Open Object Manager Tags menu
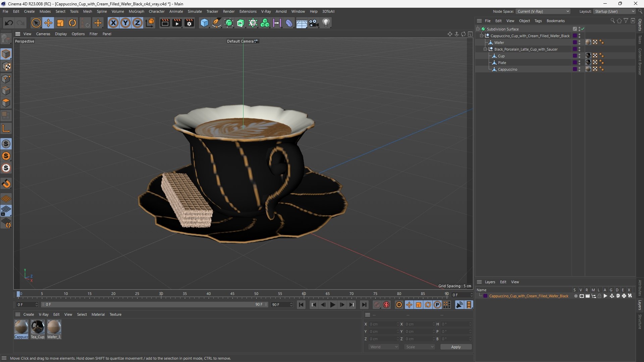 tap(538, 21)
